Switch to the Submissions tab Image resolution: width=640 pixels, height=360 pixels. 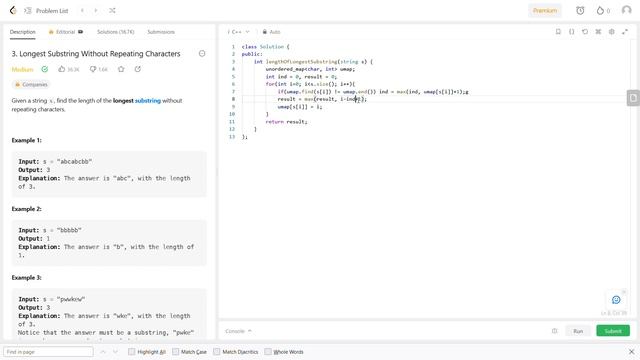click(161, 32)
